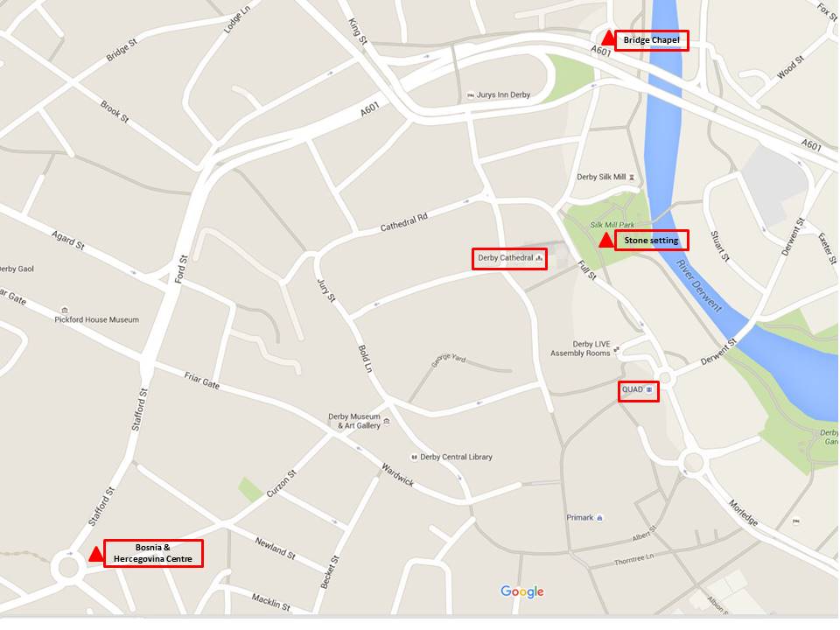
Task: Click the Derby Central Library icon
Action: (x=414, y=457)
